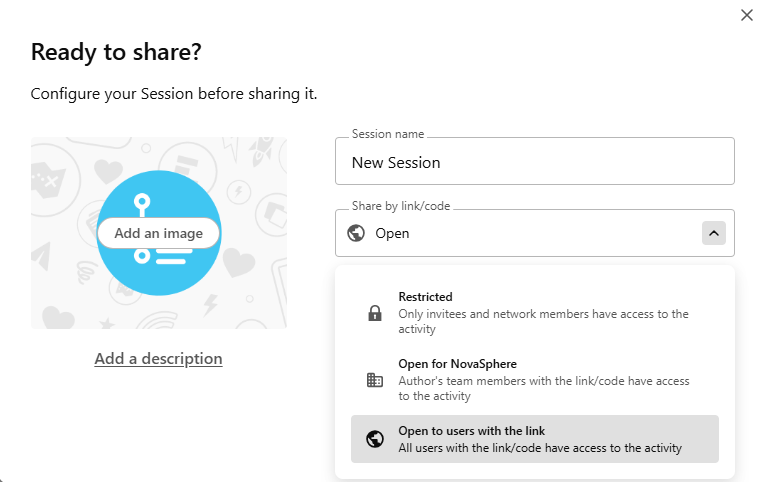Viewport: 757px width, 482px height.
Task: Click the NovaSphere option description text
Action: point(543,388)
